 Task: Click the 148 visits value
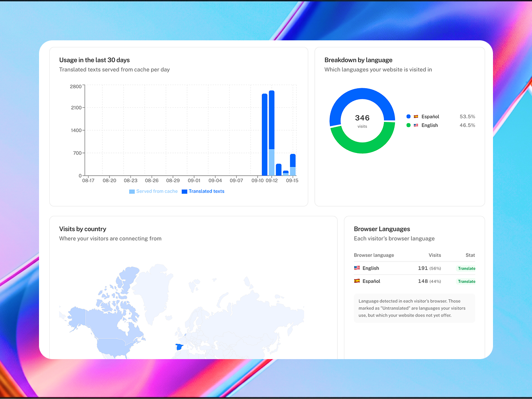click(423, 282)
